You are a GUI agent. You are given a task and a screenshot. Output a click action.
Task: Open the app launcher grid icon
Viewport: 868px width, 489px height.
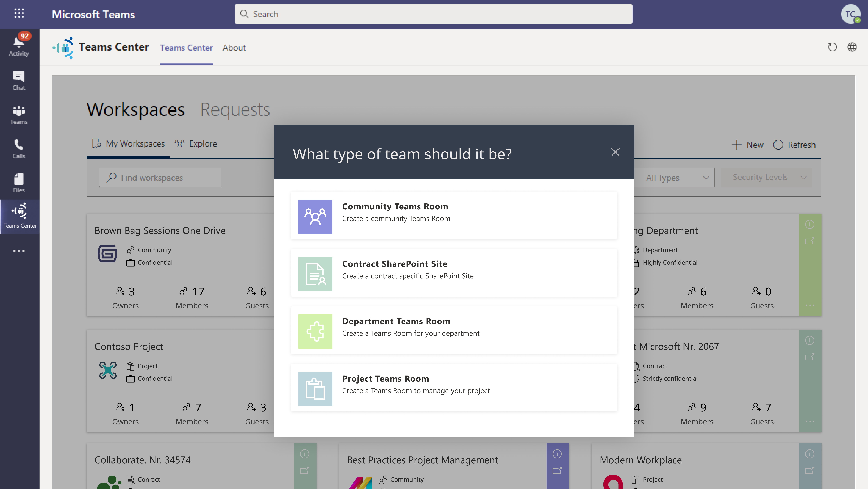19,13
